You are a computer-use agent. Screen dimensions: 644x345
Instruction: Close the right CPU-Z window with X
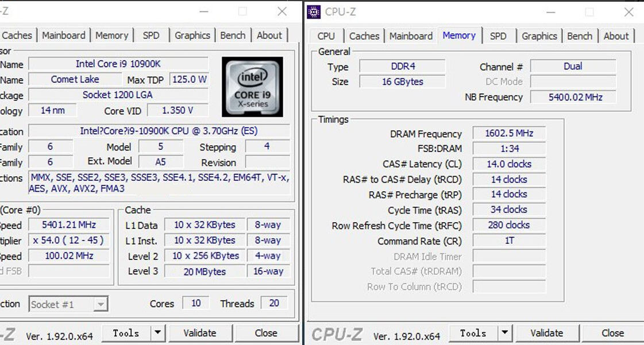point(628,12)
